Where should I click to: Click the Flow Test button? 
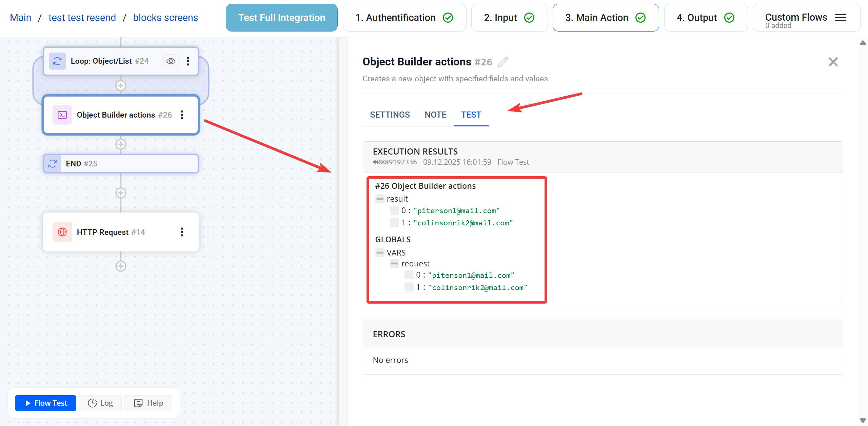coord(46,403)
